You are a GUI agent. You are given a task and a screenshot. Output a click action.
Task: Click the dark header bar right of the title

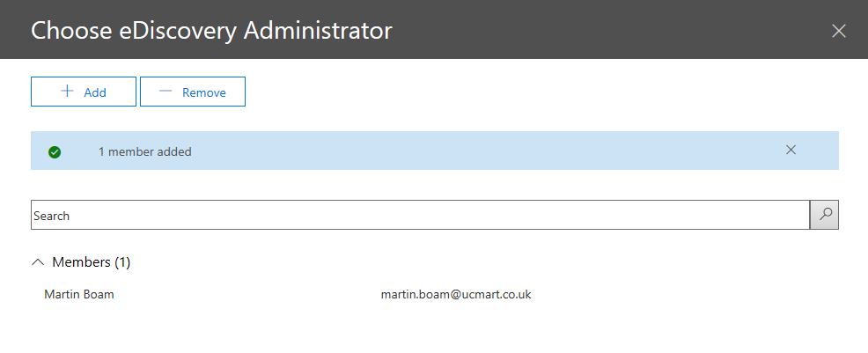616,30
